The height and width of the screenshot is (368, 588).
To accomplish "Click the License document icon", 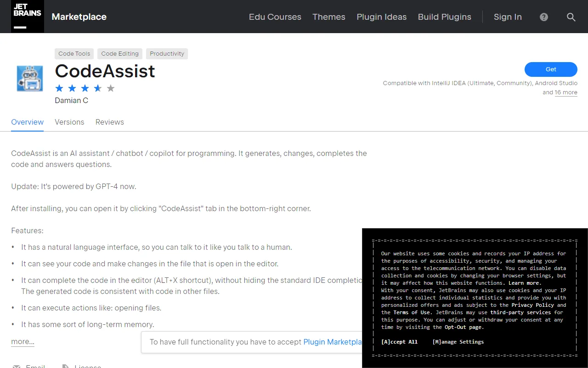I will (66, 365).
